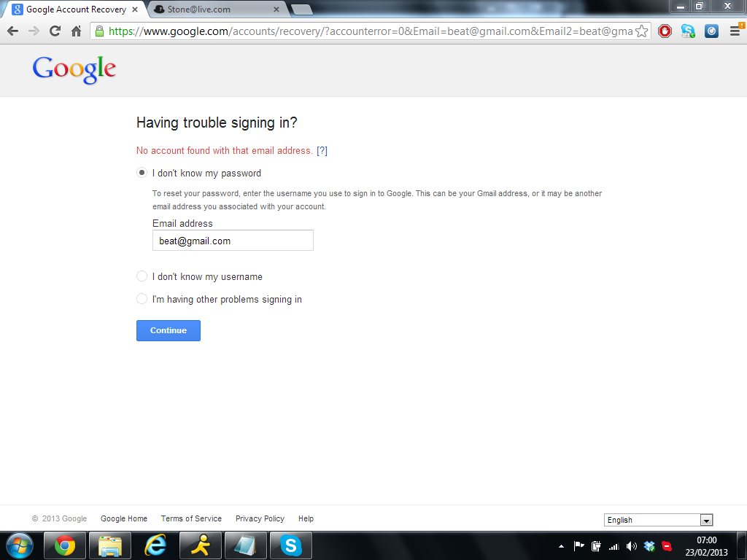
Task: Open the Help footer link
Action: tap(306, 518)
